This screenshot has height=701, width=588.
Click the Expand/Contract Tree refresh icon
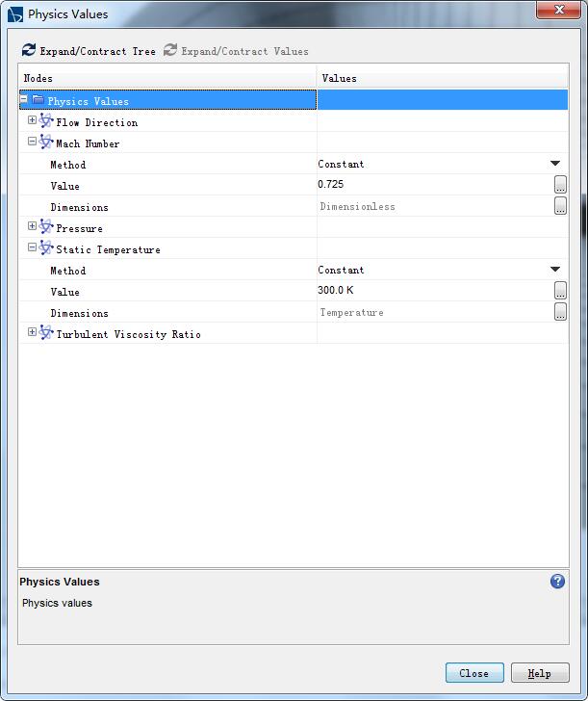(29, 50)
